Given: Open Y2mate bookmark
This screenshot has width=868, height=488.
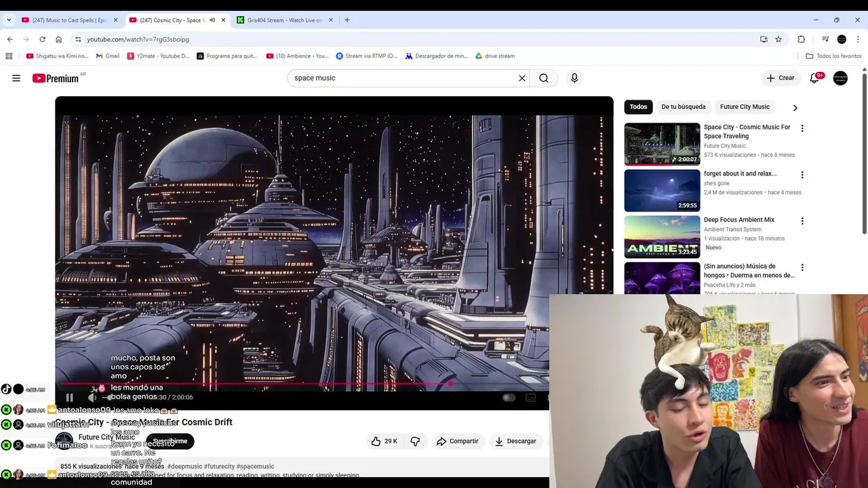Looking at the screenshot, I should (158, 56).
